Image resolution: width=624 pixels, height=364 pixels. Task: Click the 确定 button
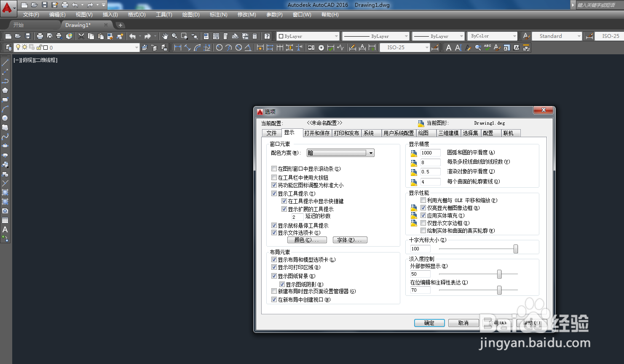click(x=429, y=323)
